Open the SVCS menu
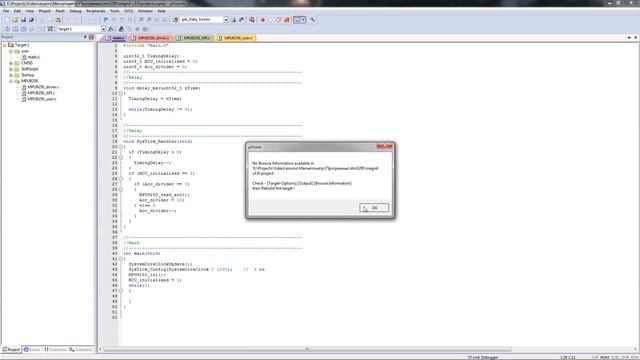Image resolution: width=640 pixels, height=360 pixels. coord(129,11)
